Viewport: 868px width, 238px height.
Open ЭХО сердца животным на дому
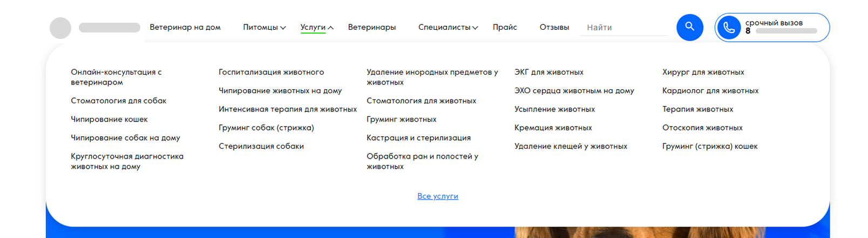[x=574, y=91]
